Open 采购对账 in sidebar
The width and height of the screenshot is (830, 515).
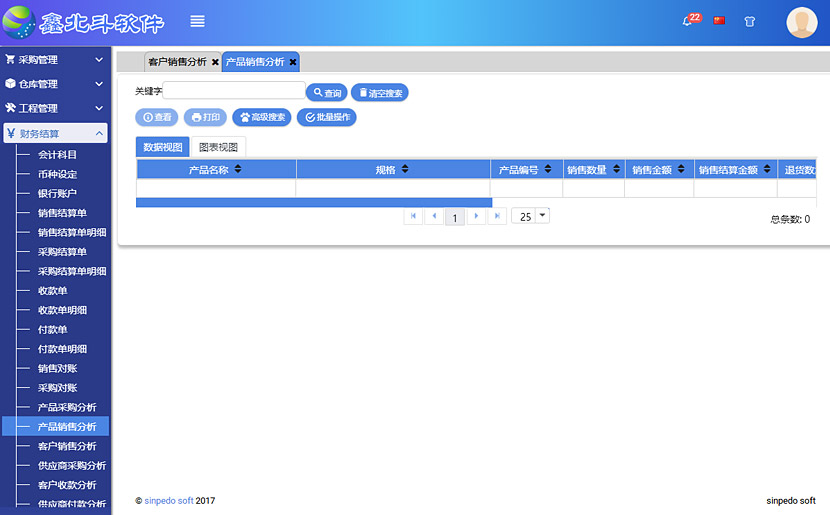pyautogui.click(x=57, y=387)
